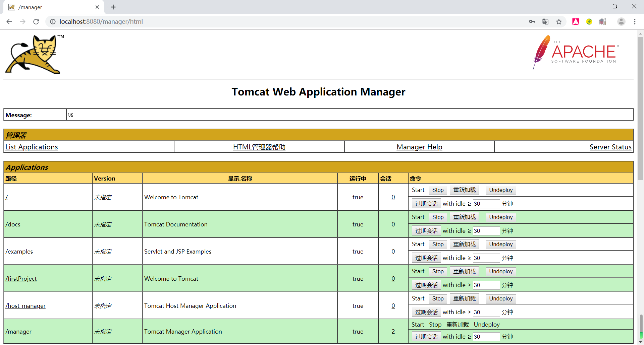Reload (重新加载) the /firstProject application
Screen dimensions: 644x345
tap(464, 272)
